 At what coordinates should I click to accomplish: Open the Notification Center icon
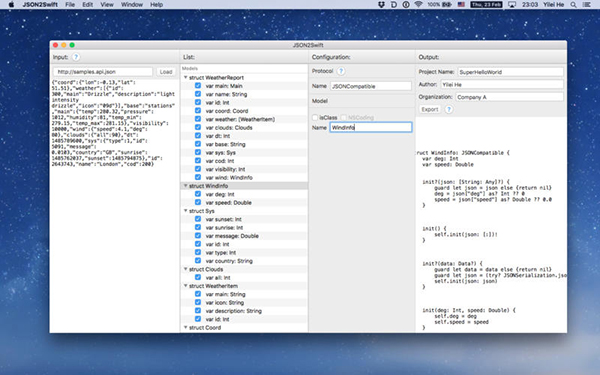586,5
